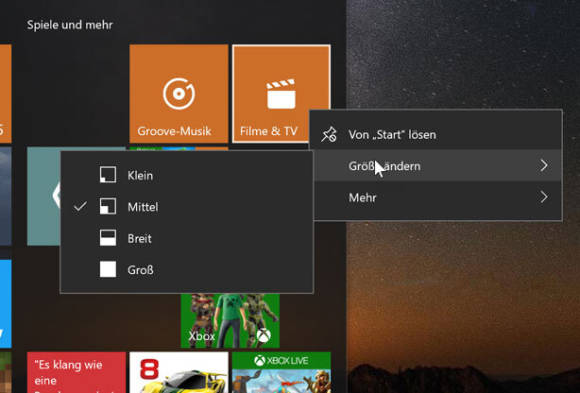Click the Breit size icon
The width and height of the screenshot is (580, 393).
pos(108,238)
